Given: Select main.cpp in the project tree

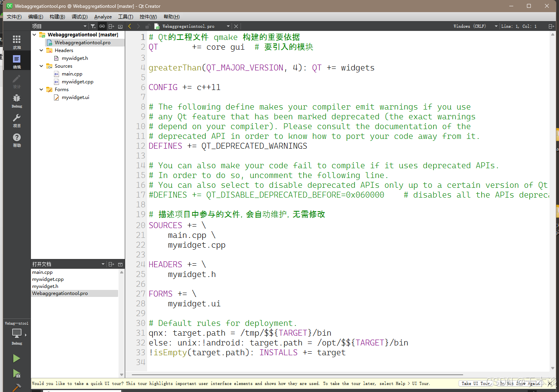Looking at the screenshot, I should coord(72,74).
